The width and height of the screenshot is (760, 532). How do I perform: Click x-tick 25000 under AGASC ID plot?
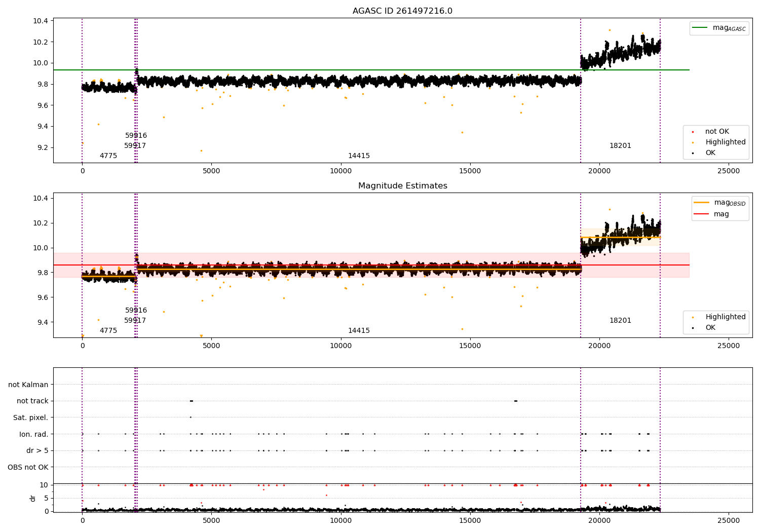point(729,171)
